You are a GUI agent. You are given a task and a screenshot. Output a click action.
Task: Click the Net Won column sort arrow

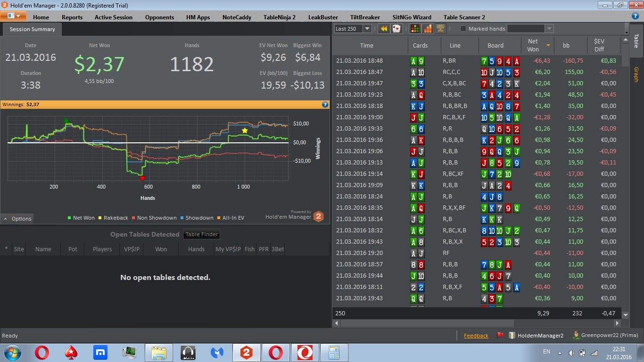pos(548,45)
